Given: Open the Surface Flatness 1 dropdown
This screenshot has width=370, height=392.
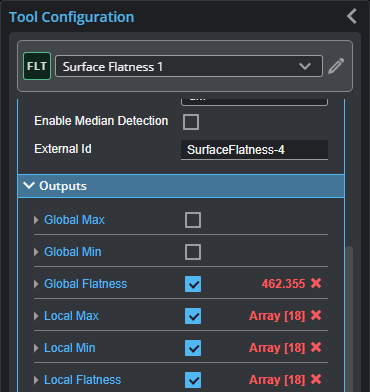Looking at the screenshot, I should [189, 66].
